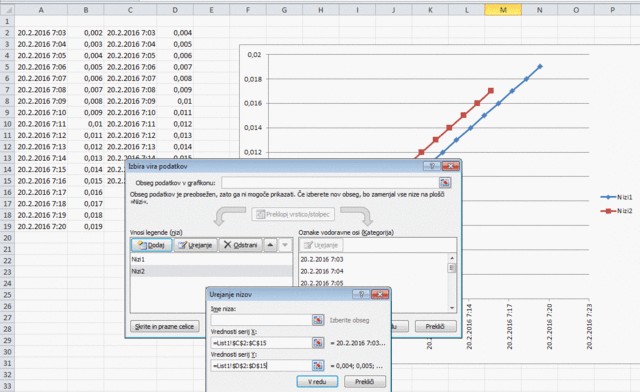Cancel series edit with Prekliči
This screenshot has width=640, height=392.
pyautogui.click(x=364, y=382)
